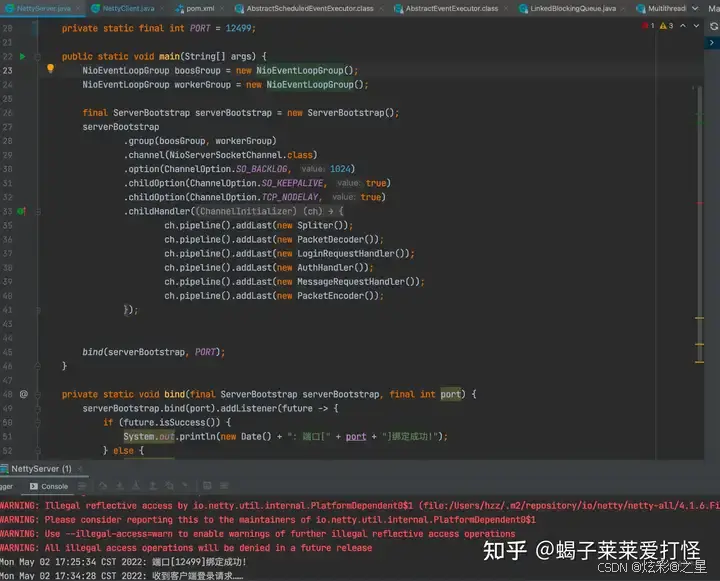
Task: Click first WARNING Illegal reflective access line
Action: (360, 506)
